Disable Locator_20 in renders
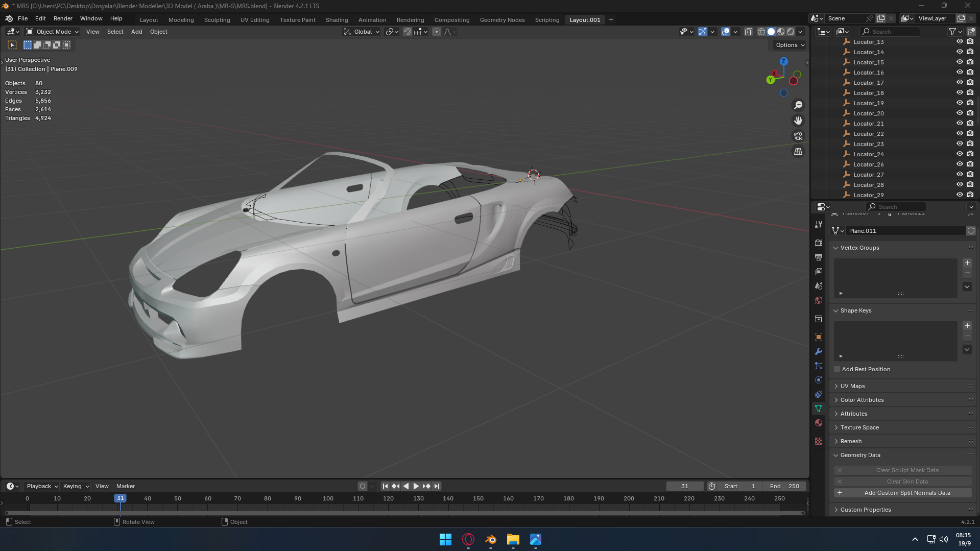Image resolution: width=980 pixels, height=551 pixels. [x=970, y=113]
